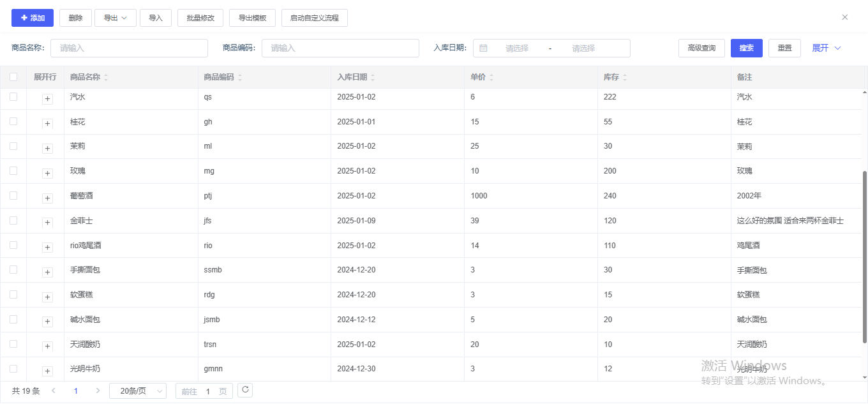
Task: Click the blue 添加 button
Action: tap(33, 18)
